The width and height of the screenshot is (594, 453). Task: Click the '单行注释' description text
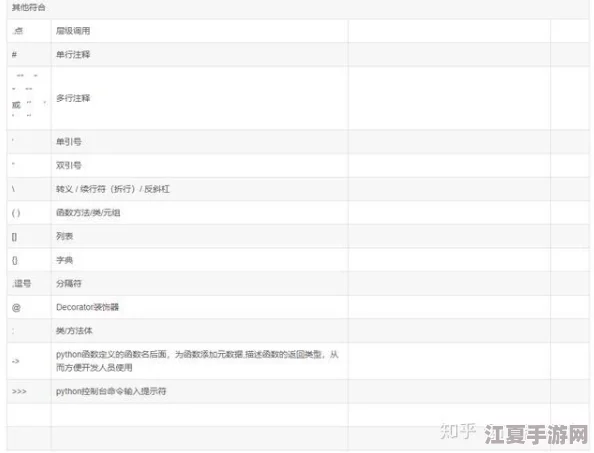pos(73,55)
